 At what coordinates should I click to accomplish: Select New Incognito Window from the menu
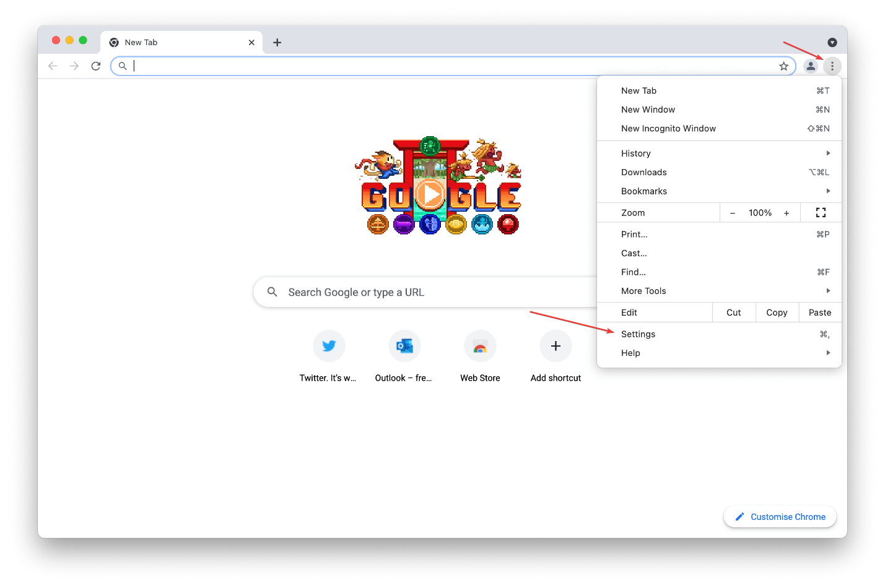[668, 128]
